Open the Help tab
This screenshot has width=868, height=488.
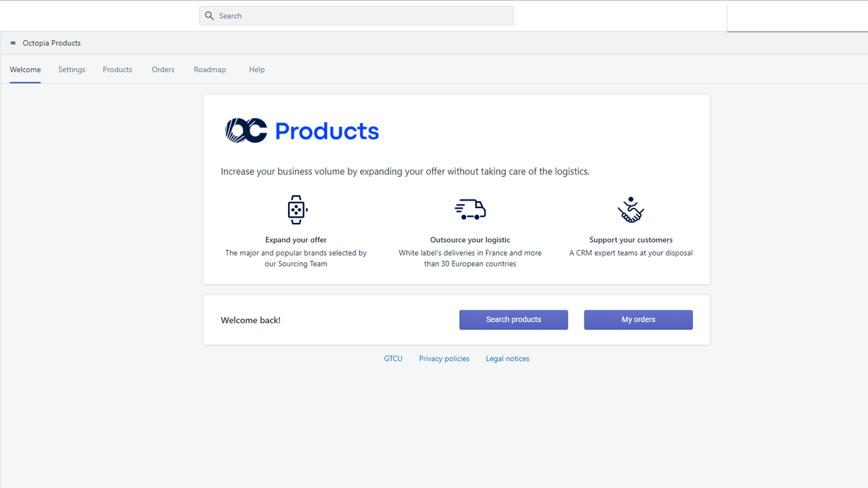point(257,70)
